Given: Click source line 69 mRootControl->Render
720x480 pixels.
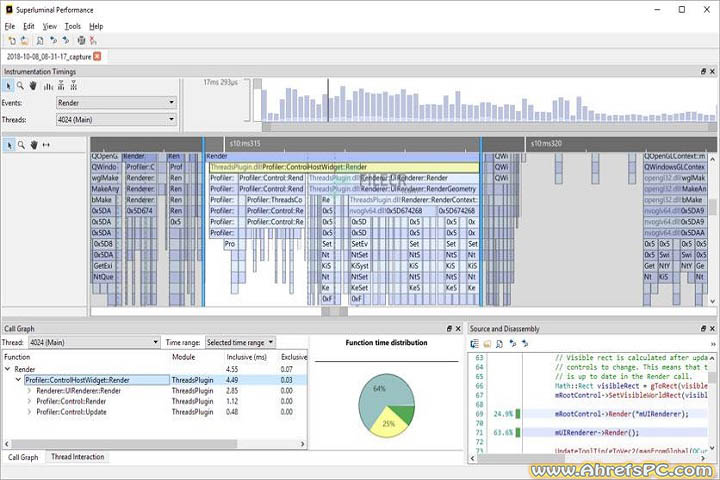Looking at the screenshot, I should [x=622, y=414].
